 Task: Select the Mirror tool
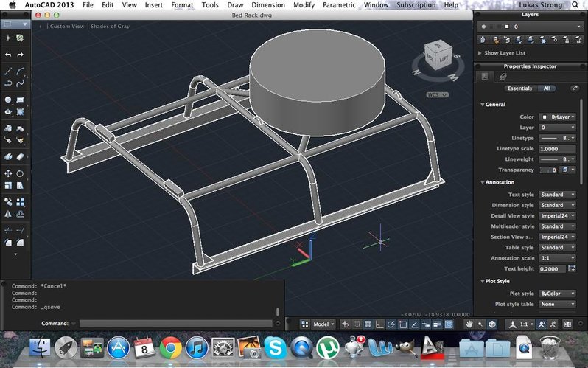(8, 214)
